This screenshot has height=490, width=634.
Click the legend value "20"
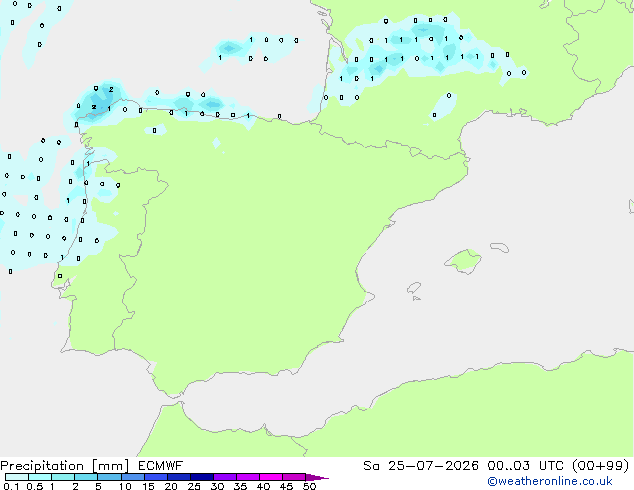171,486
